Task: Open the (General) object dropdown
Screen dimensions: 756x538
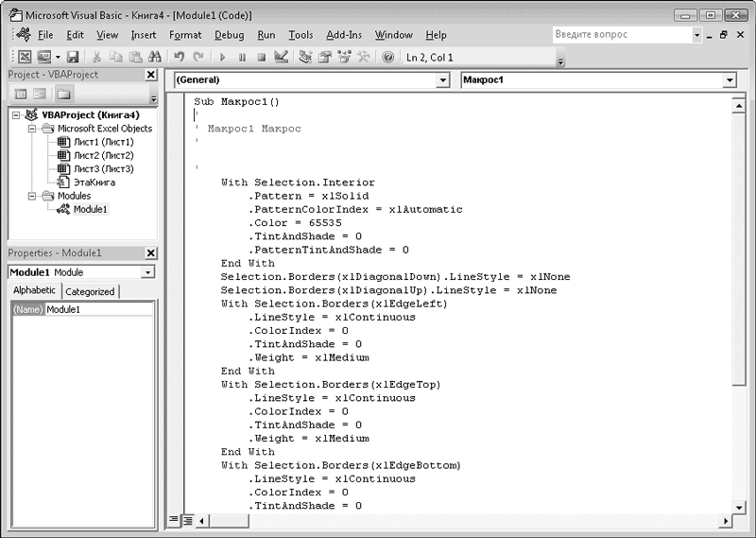Action: point(442,80)
